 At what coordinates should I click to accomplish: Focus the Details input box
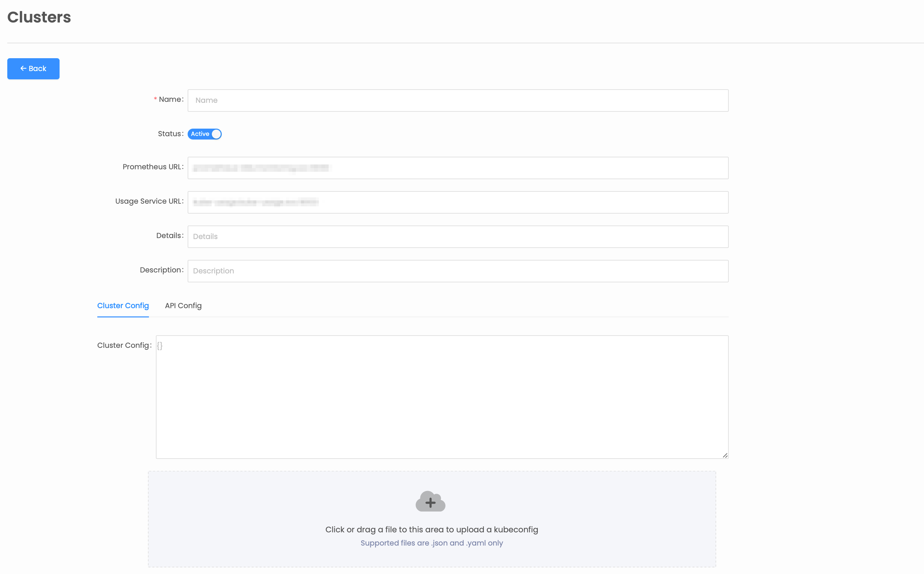coord(457,236)
